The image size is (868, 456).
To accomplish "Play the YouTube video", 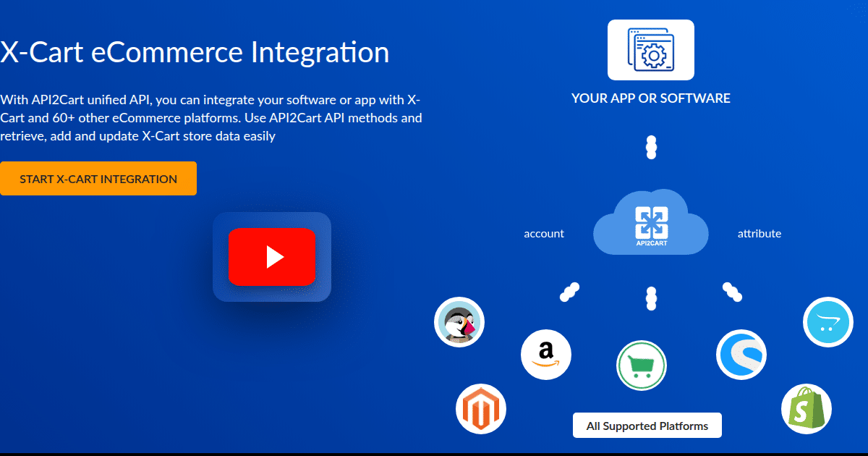I will click(272, 257).
